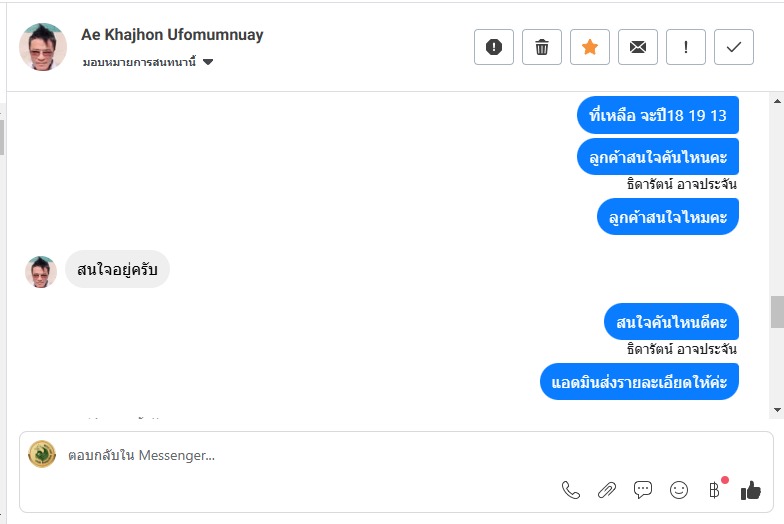
Task: Mark conversation as unread with envelope icon
Action: coord(638,47)
